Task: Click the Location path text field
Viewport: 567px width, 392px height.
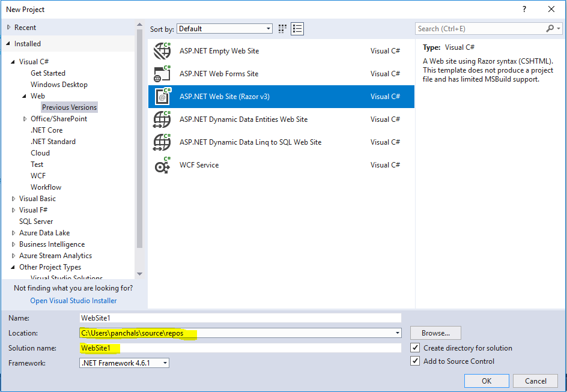Action: pyautogui.click(x=237, y=333)
